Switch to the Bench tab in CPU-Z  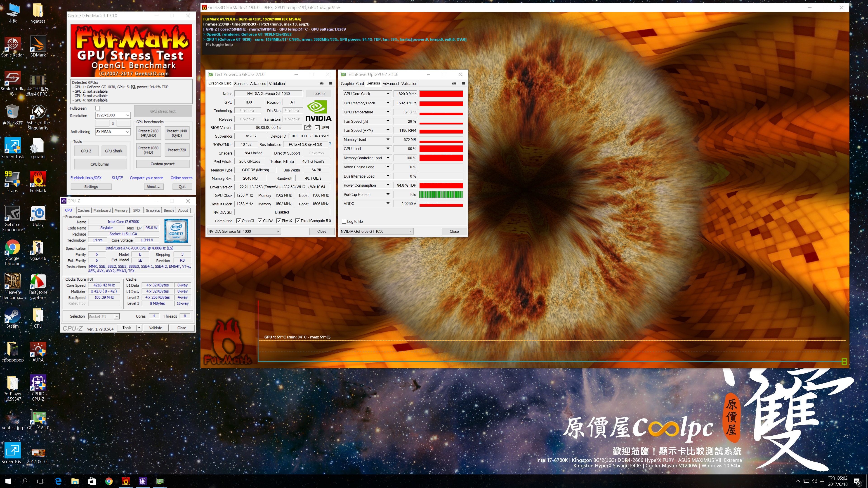pos(168,211)
